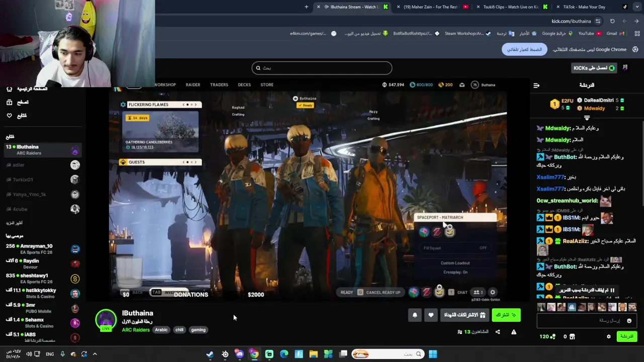Open the share icon beside viewer count
The width and height of the screenshot is (644, 362).
(498, 332)
